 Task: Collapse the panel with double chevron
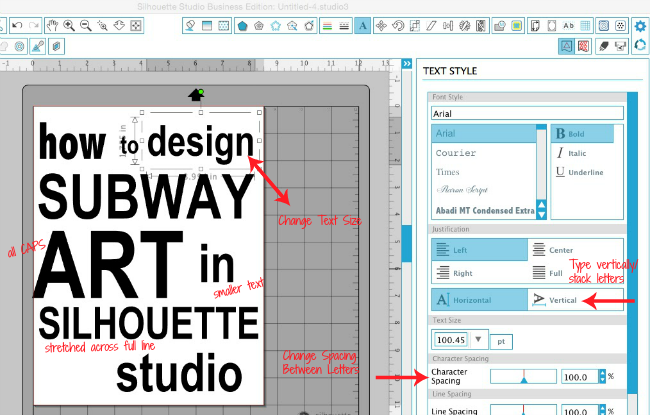[407, 63]
